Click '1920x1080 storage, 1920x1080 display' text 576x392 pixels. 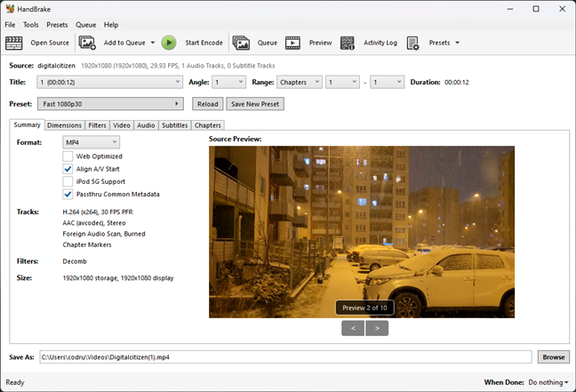118,278
